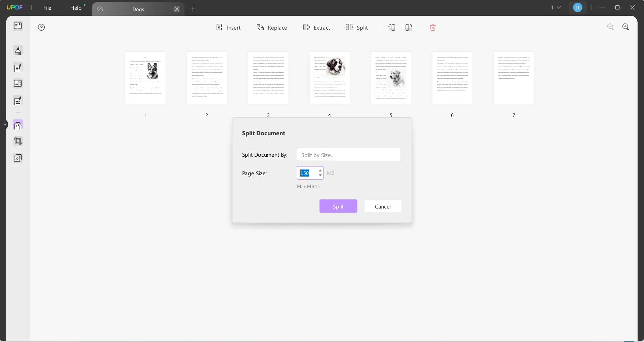Open the user account avatar R
The height and width of the screenshot is (342, 644).
pyautogui.click(x=578, y=8)
